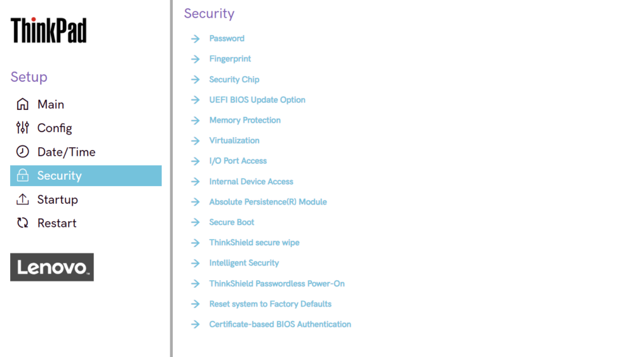This screenshot has height=357, width=644.
Task: Expand Password using its arrow
Action: click(195, 38)
